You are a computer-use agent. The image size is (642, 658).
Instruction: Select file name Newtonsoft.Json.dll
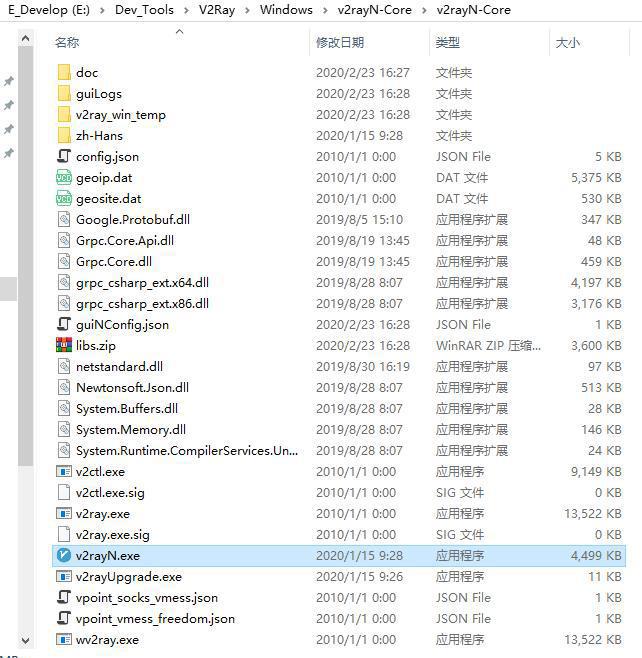132,388
